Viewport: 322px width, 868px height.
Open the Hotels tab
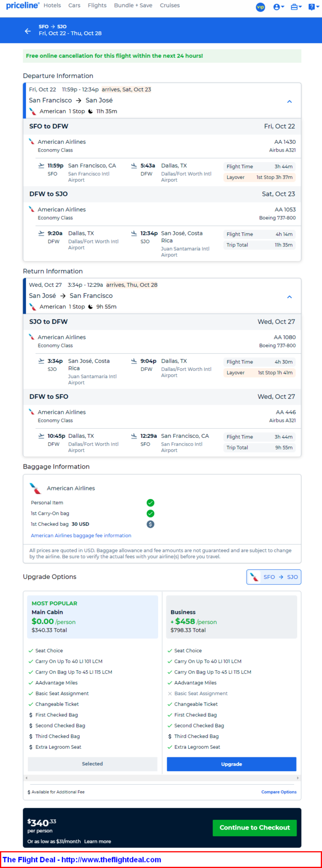coord(52,6)
